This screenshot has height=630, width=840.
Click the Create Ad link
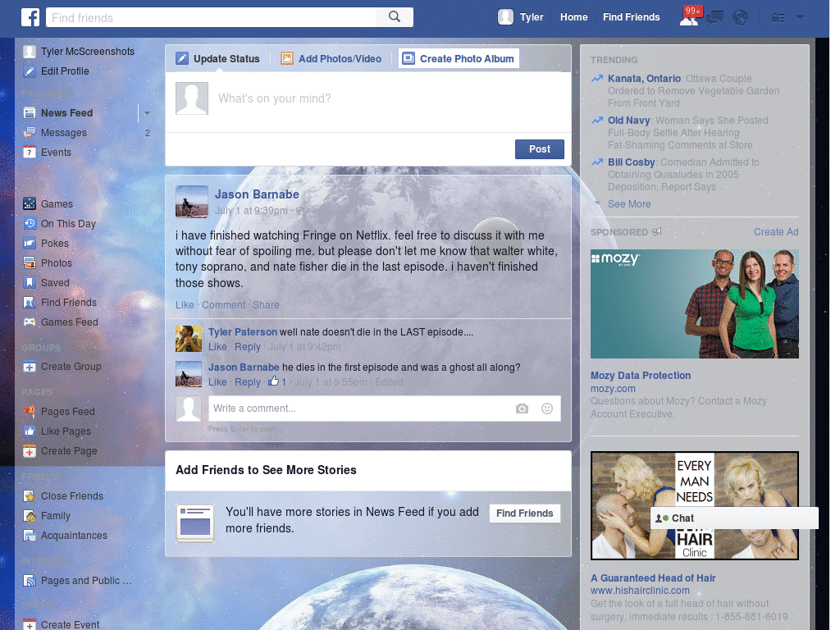[776, 232]
